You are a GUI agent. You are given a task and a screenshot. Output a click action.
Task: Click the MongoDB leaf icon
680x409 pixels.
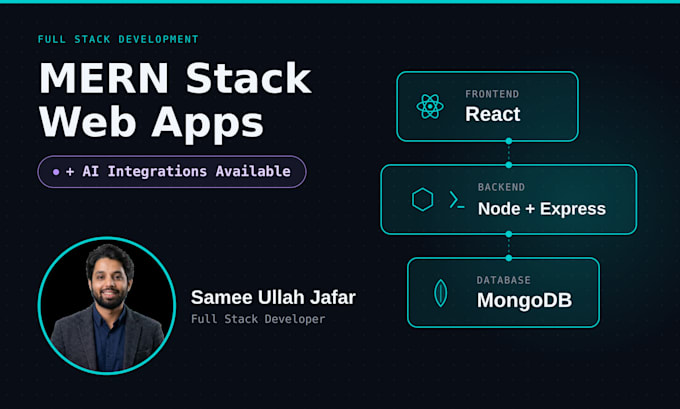coord(441,293)
